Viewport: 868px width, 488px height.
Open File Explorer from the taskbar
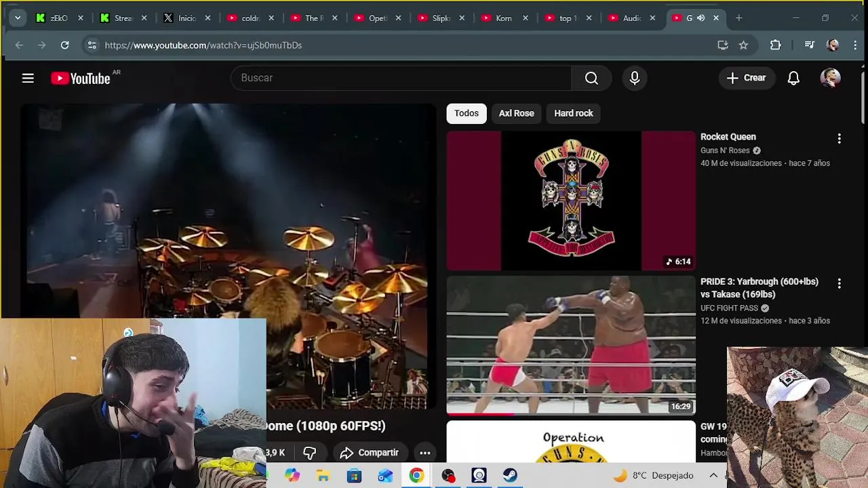[x=323, y=476]
